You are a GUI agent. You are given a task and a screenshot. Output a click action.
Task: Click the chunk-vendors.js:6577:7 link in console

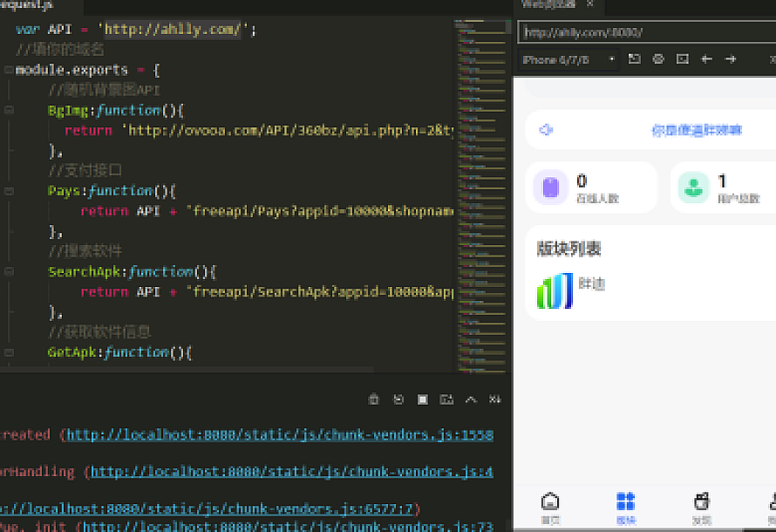click(209, 508)
